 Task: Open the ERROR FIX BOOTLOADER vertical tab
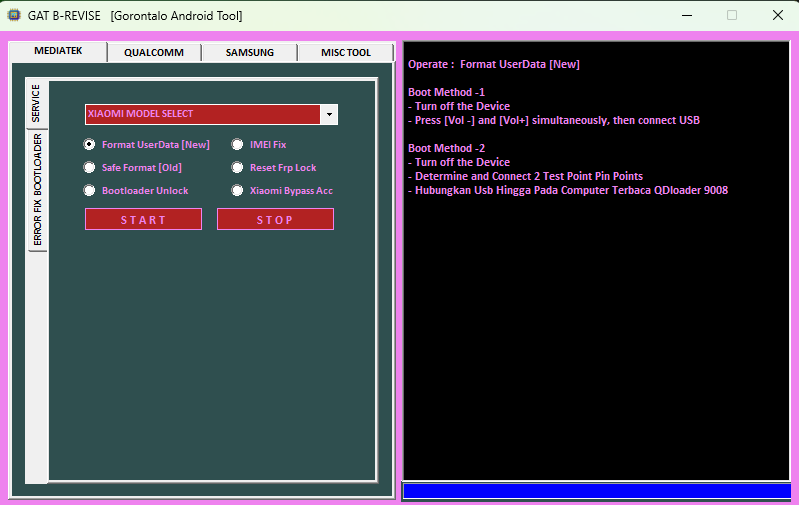tap(37, 190)
